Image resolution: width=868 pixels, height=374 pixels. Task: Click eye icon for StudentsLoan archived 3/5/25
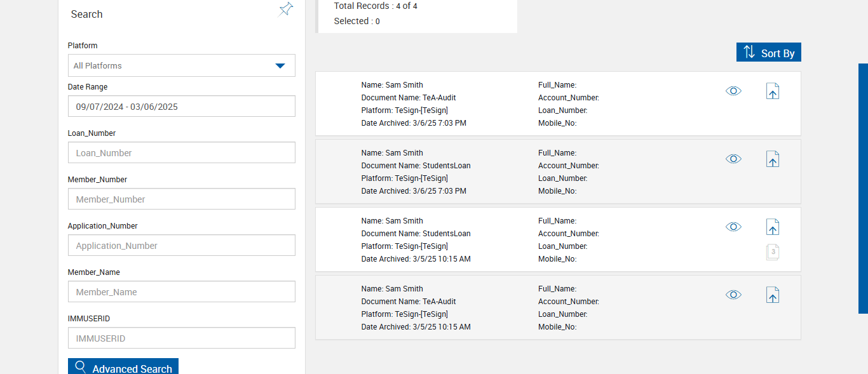coord(733,227)
